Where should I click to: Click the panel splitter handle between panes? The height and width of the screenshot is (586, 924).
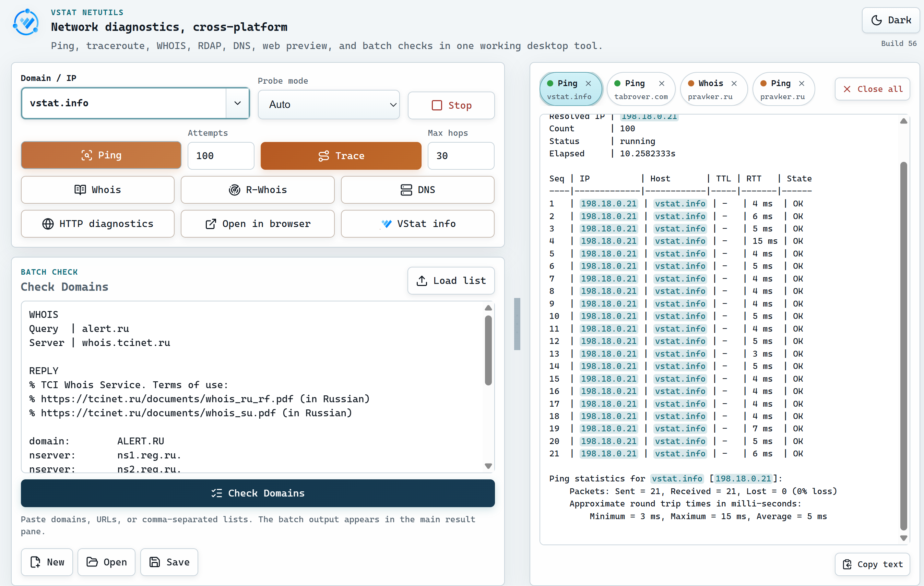517,324
